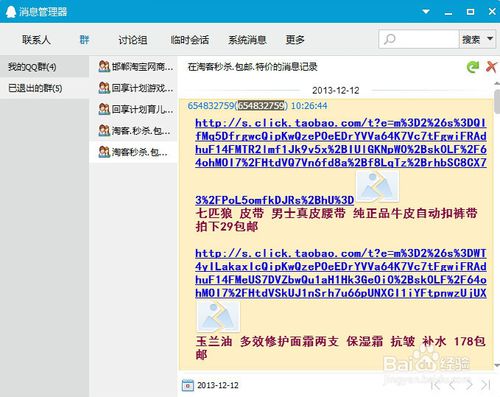500x397 pixels.
Task: Open the 临时会话 tab
Action: point(190,40)
